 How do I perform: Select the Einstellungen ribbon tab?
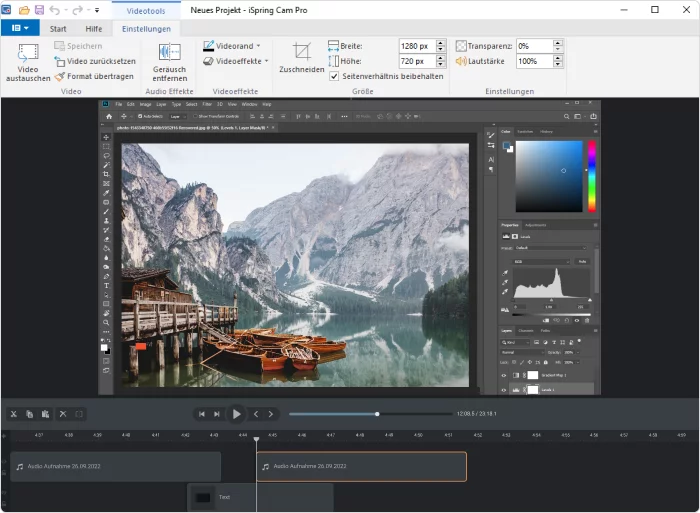tap(146, 29)
